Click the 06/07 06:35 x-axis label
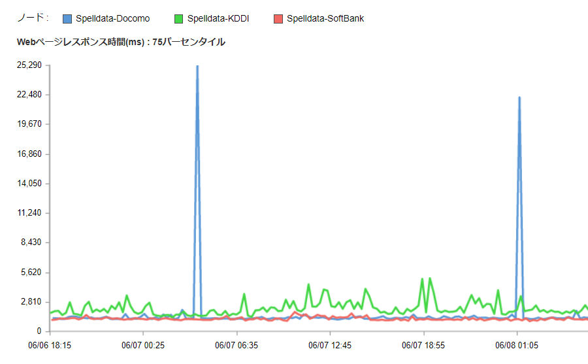This screenshot has width=588, height=364. point(238,344)
